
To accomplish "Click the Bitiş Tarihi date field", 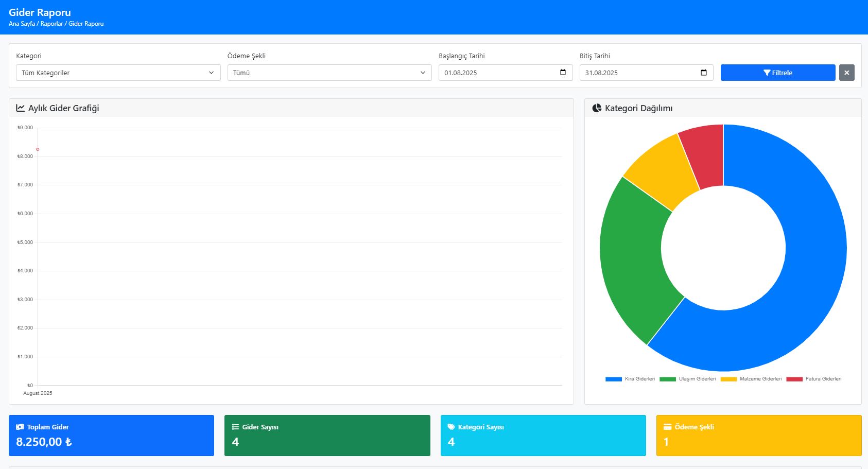I will click(x=647, y=73).
